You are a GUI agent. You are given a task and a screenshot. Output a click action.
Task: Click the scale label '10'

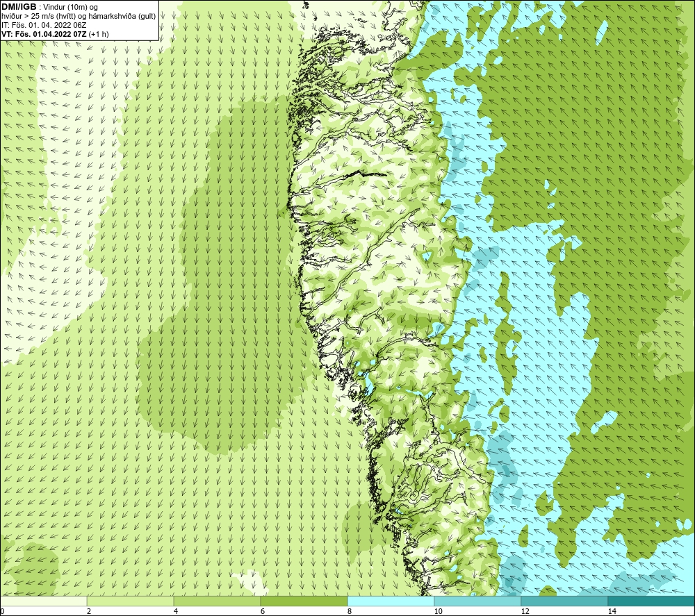[438, 611]
